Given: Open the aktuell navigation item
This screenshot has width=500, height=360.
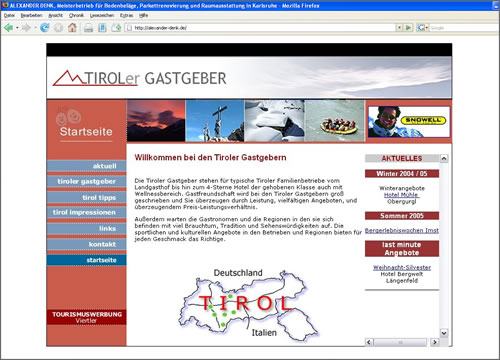Looking at the screenshot, I should tap(87, 166).
